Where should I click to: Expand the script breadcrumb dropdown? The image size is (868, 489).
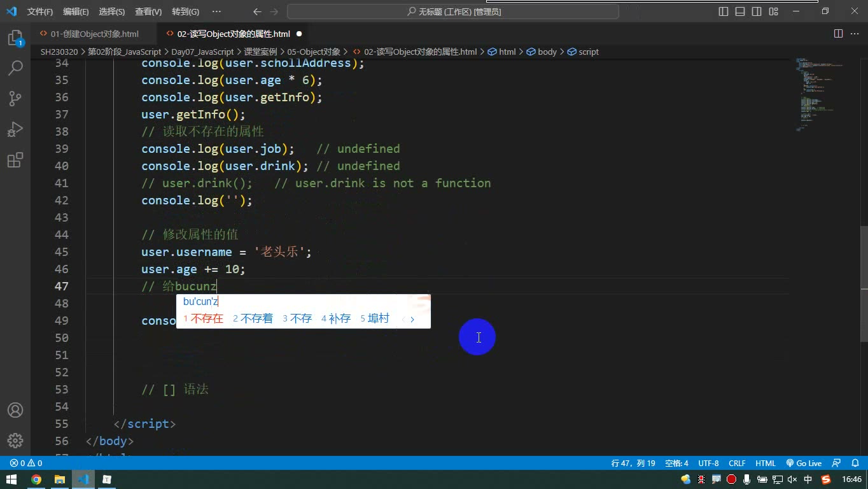tap(583, 52)
